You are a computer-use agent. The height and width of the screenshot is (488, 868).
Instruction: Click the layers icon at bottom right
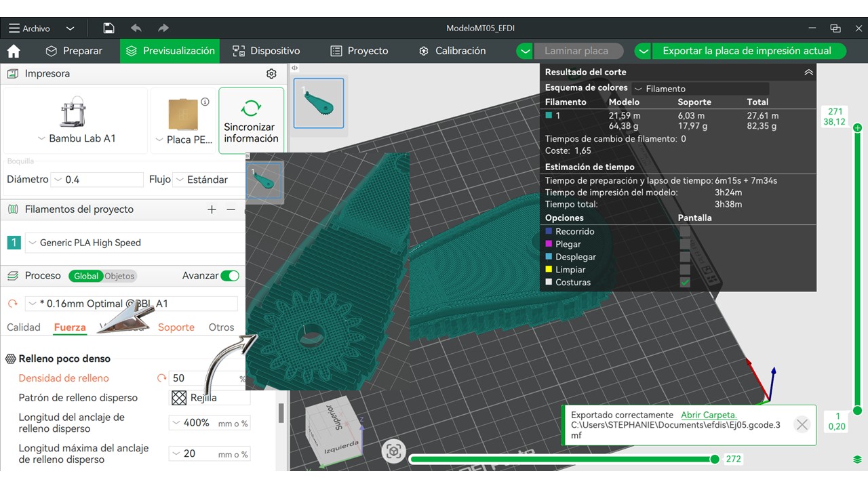coord(857,460)
